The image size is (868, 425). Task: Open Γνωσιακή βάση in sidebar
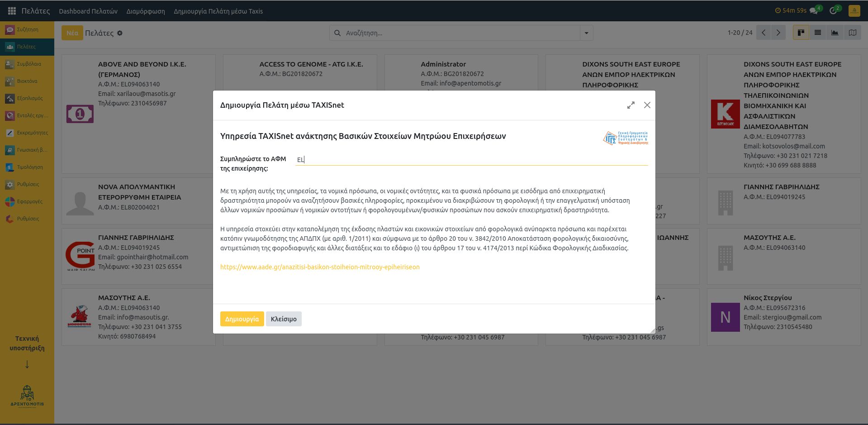(27, 150)
